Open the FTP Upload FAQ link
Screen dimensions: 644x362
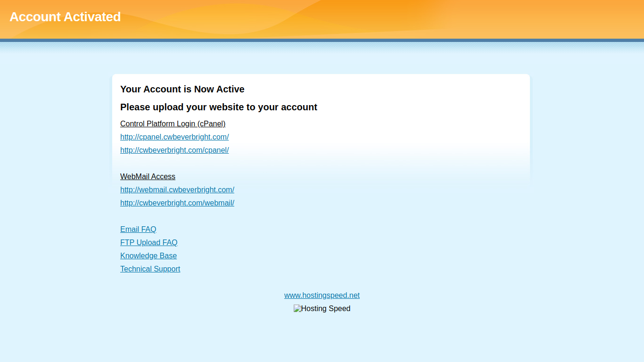[x=149, y=243]
